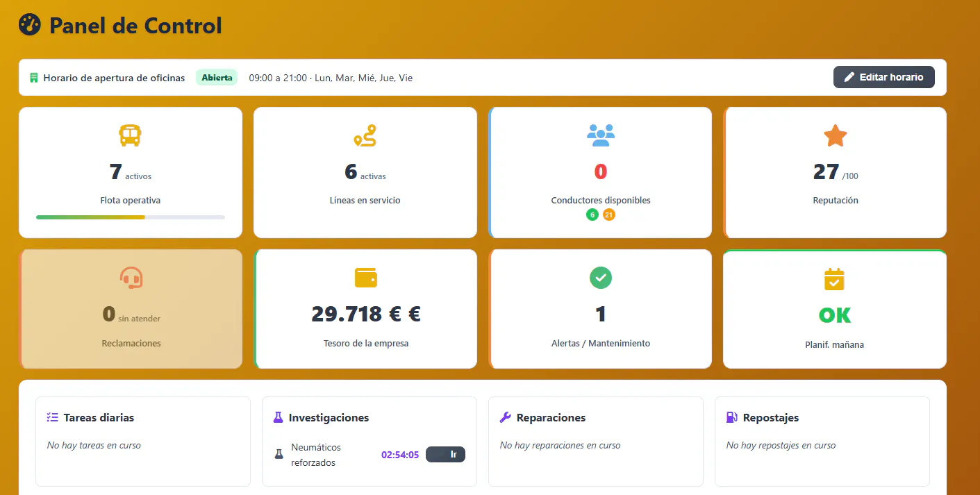Click the checklist icon next to Tareas diarias
The width and height of the screenshot is (980, 495).
tap(52, 418)
